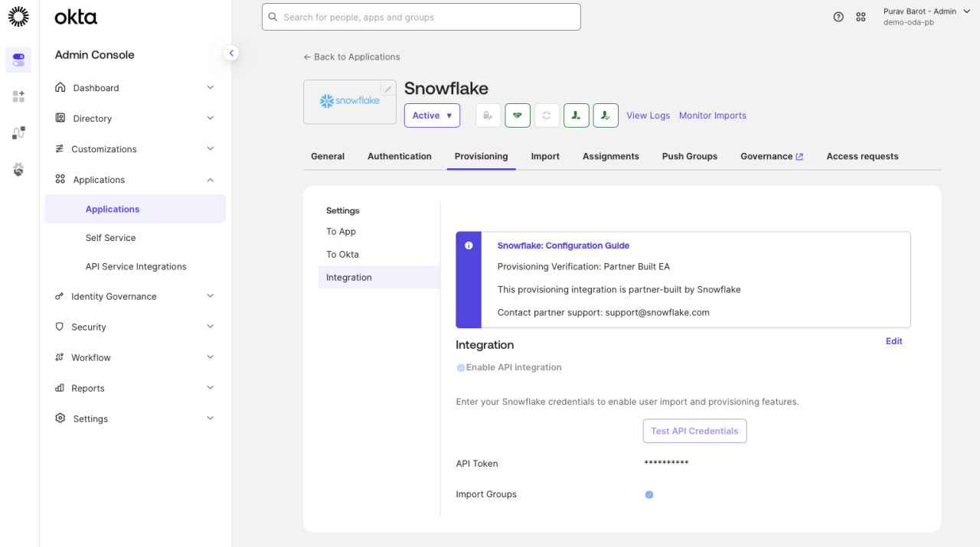Click the Directory contact-book icon
980x547 pixels.
60,118
